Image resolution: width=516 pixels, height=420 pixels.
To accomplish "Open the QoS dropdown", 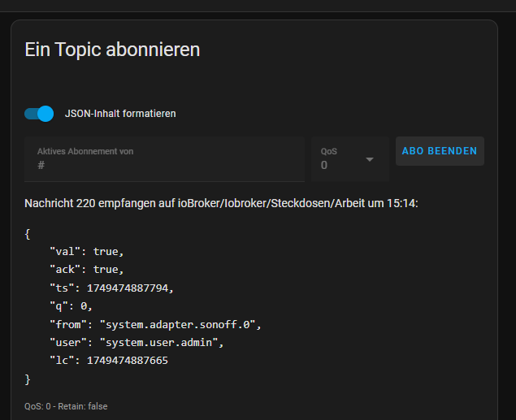I will coord(348,159).
